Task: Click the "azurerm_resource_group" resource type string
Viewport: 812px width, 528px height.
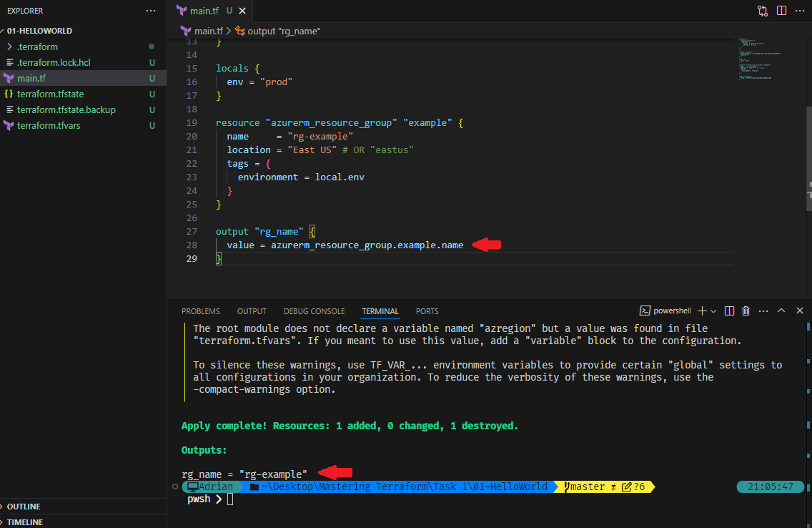Action: tap(332, 123)
